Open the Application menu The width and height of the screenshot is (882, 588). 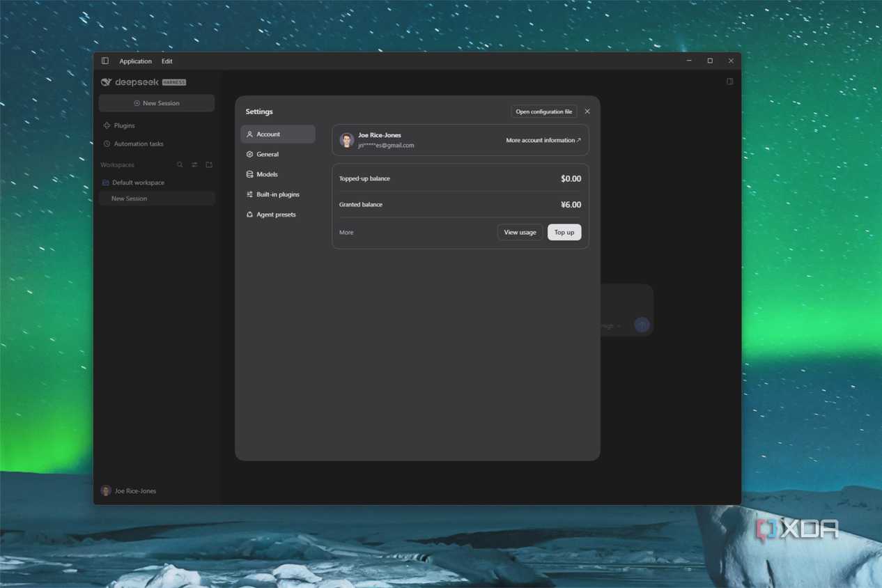click(x=135, y=61)
